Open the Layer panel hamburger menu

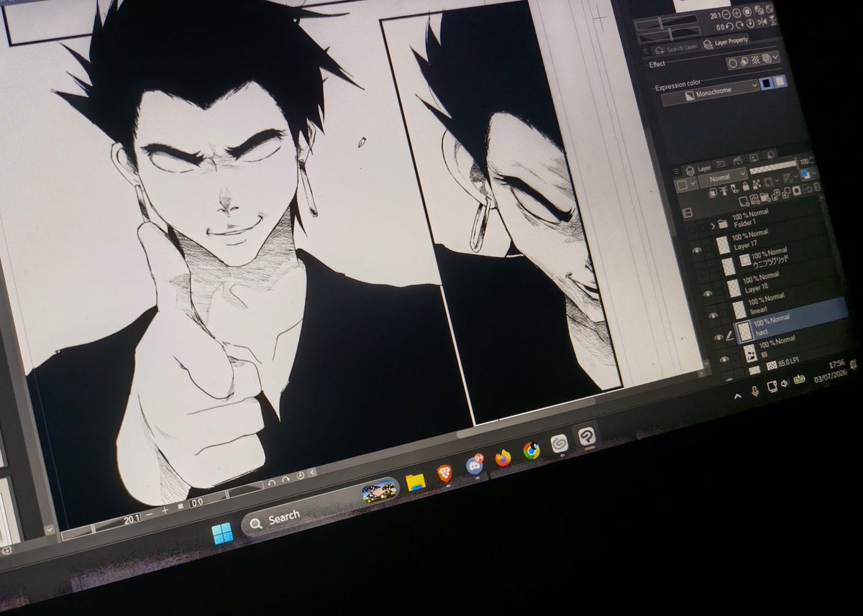point(675,171)
